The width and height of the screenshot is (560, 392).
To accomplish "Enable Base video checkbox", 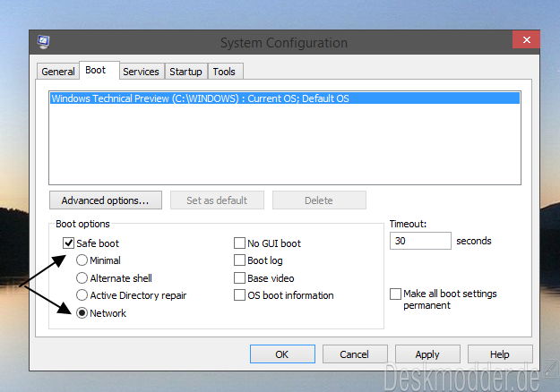I will tap(239, 277).
